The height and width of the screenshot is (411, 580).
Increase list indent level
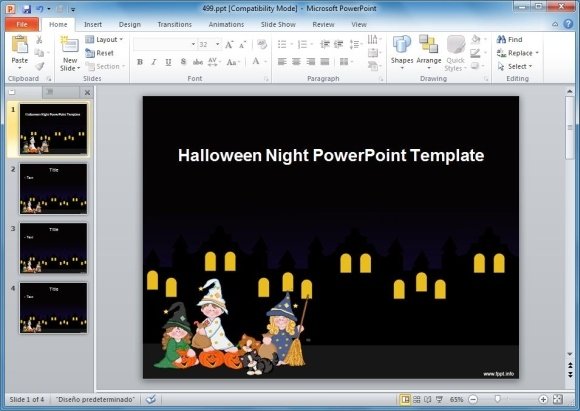[338, 44]
